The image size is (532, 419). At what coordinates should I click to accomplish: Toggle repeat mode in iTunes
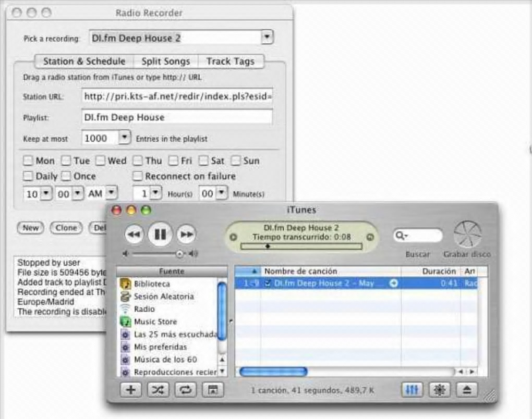point(185,390)
